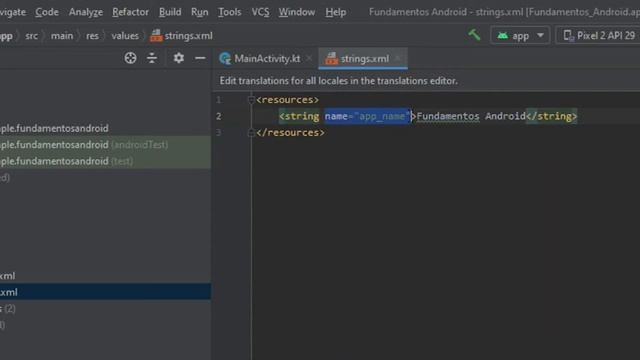This screenshot has height=360, width=640.
Task: Close the strings.xml tab
Action: pos(398,58)
